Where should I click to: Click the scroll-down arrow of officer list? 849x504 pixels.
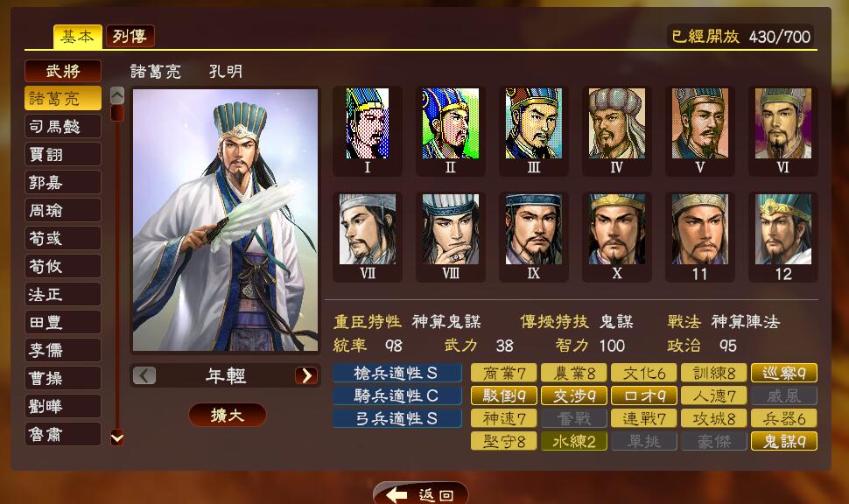tap(117, 437)
